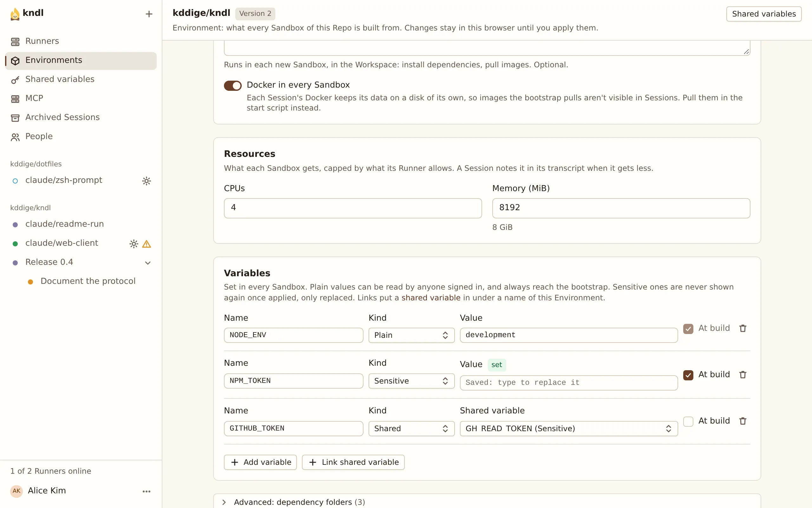Delete the NODE_ENV variable row
Image resolution: width=812 pixels, height=508 pixels.
pos(743,328)
